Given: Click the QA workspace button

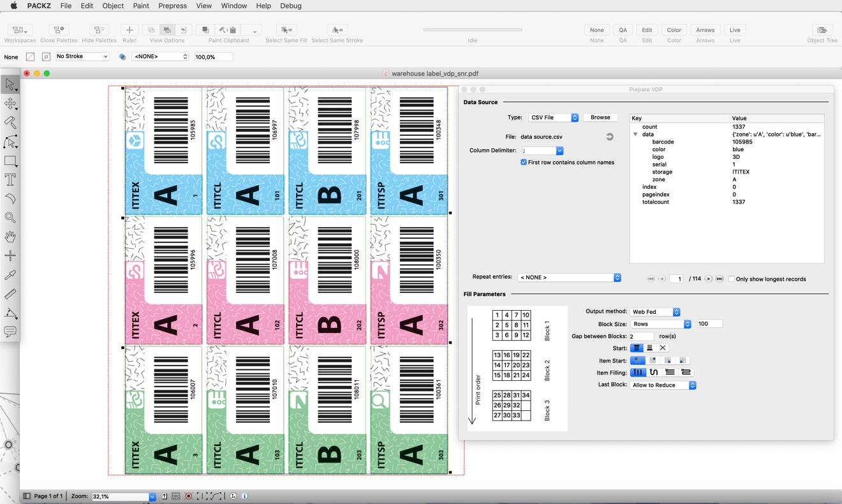Looking at the screenshot, I should point(623,30).
